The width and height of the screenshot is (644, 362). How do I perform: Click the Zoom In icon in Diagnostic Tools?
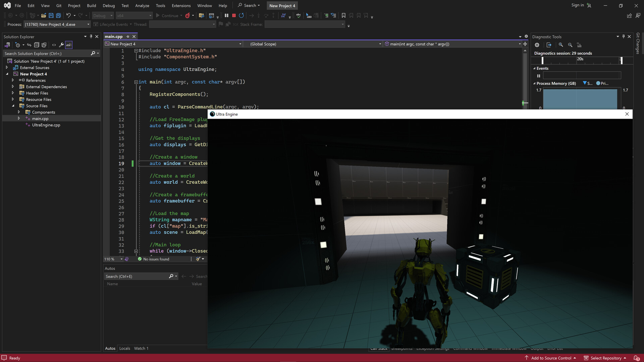(x=561, y=45)
